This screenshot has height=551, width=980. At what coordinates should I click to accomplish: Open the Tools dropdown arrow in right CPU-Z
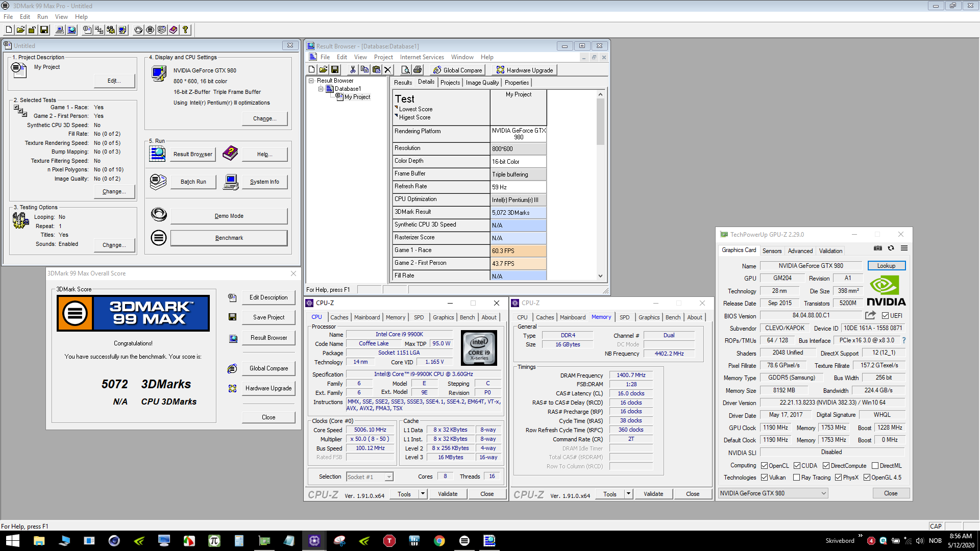click(x=628, y=494)
